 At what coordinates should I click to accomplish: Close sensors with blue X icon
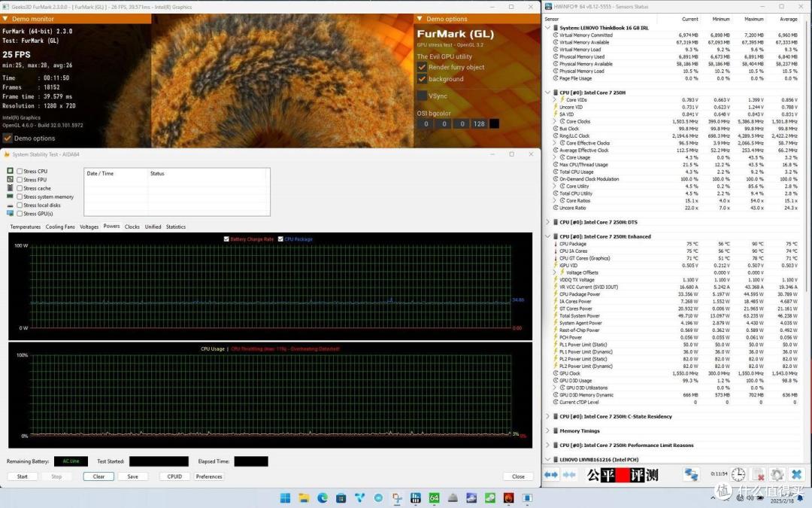(796, 474)
